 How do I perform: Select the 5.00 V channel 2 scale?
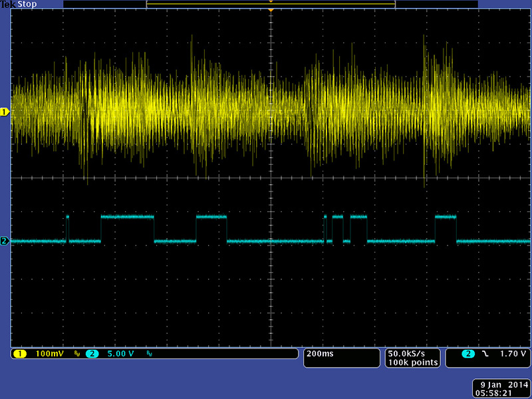(x=121, y=354)
